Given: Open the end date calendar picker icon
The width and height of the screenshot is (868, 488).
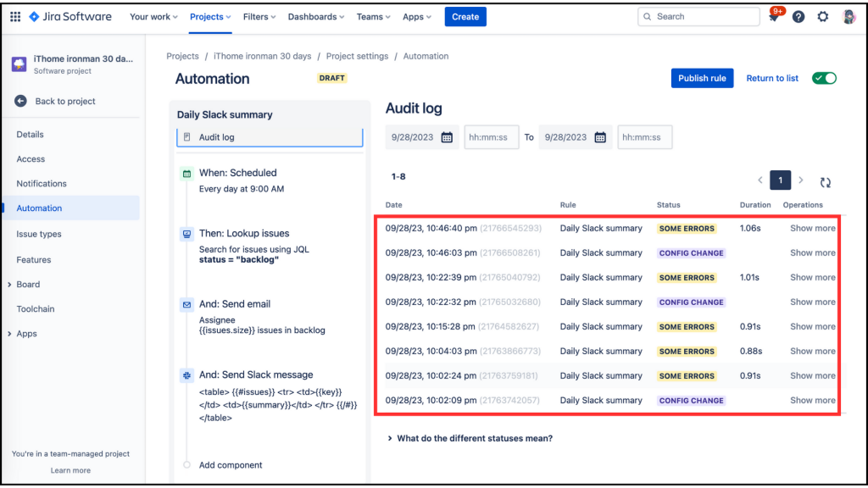Looking at the screenshot, I should 600,137.
